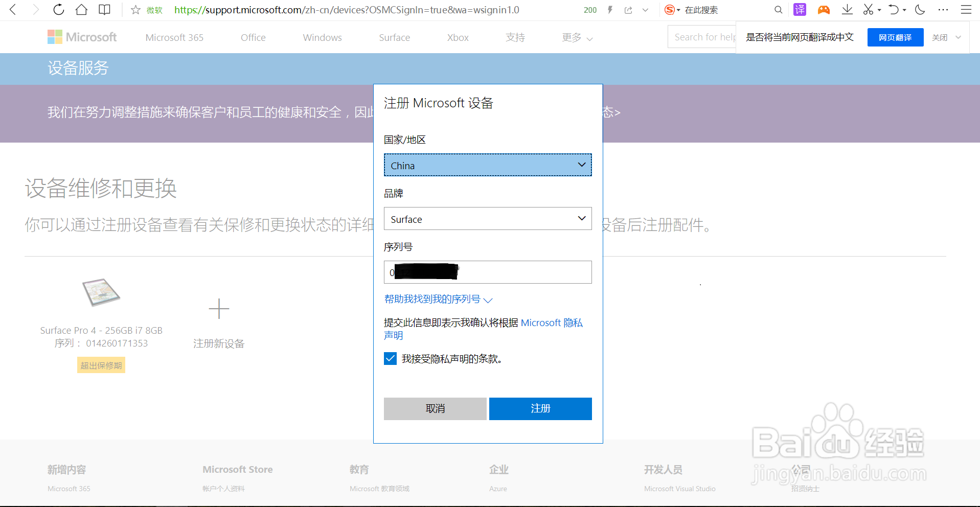The width and height of the screenshot is (980, 507).
Task: Reload the page with refresh icon
Action: coord(59,10)
